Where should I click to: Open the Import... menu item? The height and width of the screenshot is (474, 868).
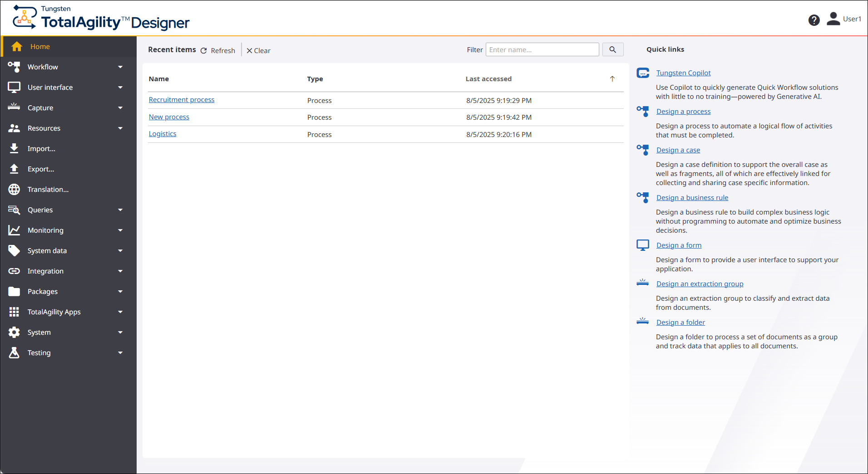41,149
